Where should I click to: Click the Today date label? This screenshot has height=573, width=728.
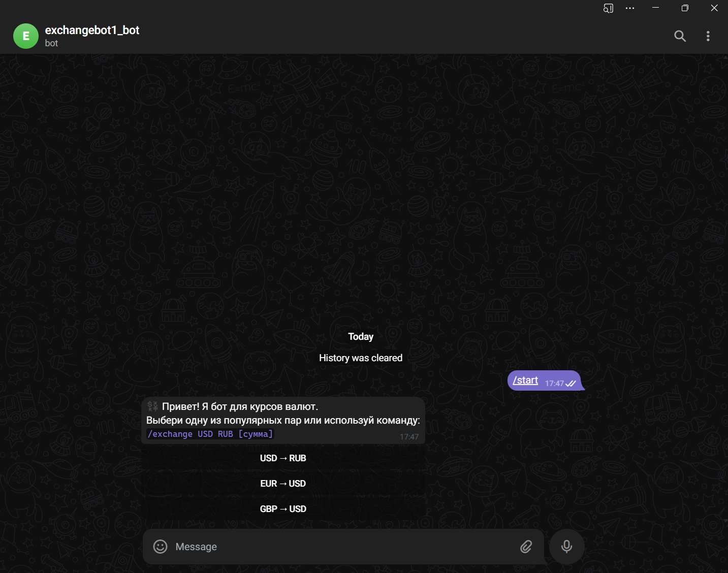[x=361, y=337]
